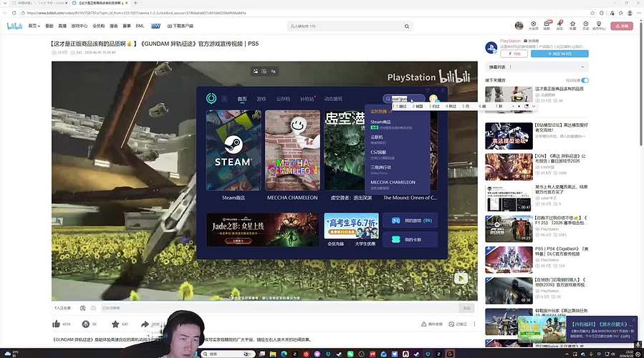644x358 pixels.
Task: Select MECCHA CHAMELEON in search suggestions
Action: (398, 185)
